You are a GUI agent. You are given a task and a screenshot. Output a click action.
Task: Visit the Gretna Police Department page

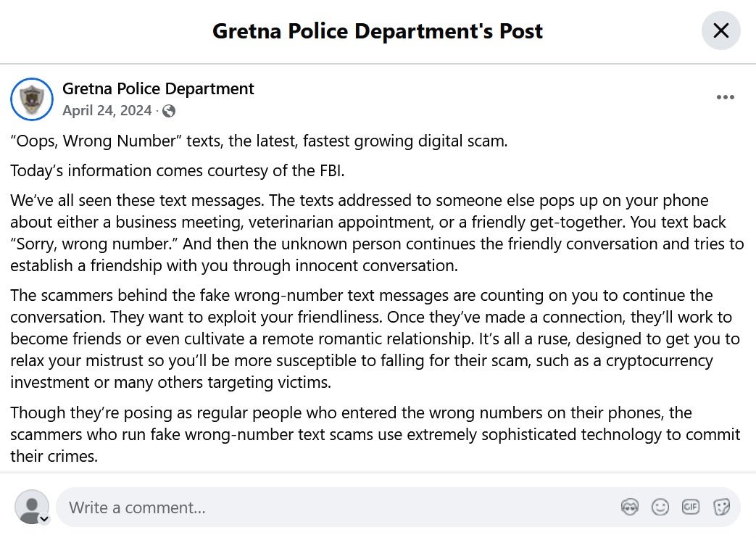[x=158, y=88]
